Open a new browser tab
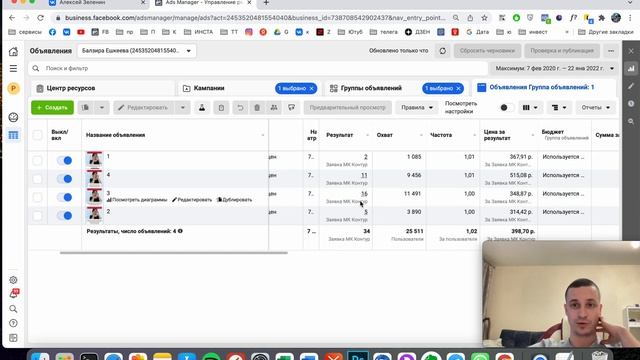The width and height of the screenshot is (640, 360). (266, 3)
